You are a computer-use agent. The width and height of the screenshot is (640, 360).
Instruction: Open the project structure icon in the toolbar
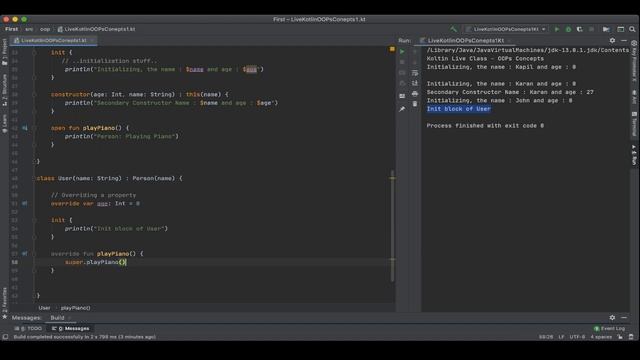pyautogui.click(x=607, y=29)
